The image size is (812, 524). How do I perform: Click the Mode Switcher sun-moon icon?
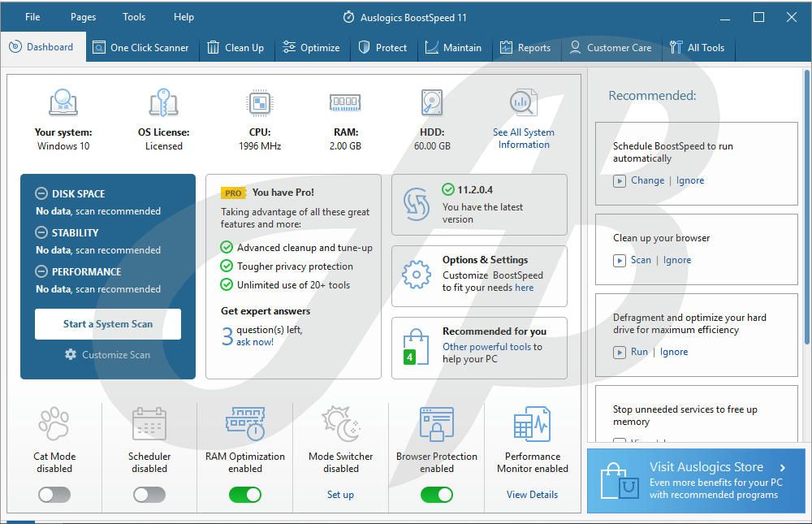click(x=341, y=424)
